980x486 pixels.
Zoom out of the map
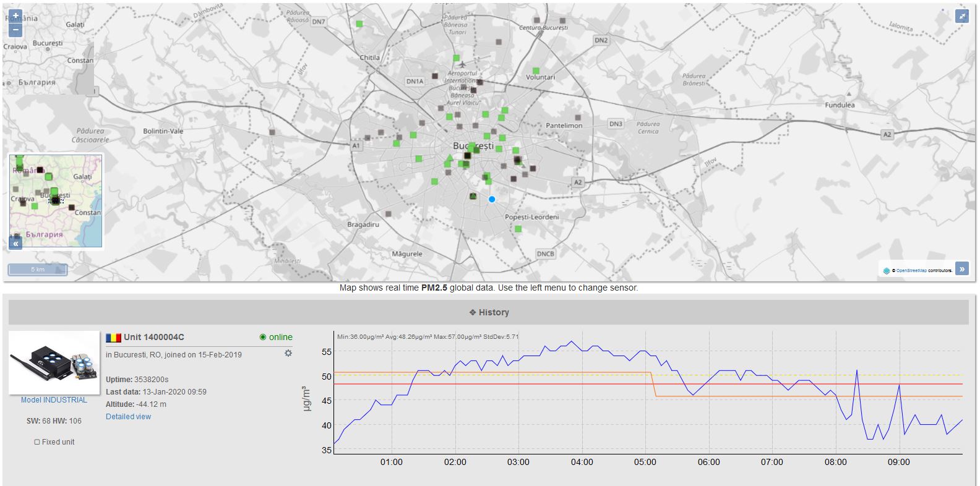(x=15, y=30)
